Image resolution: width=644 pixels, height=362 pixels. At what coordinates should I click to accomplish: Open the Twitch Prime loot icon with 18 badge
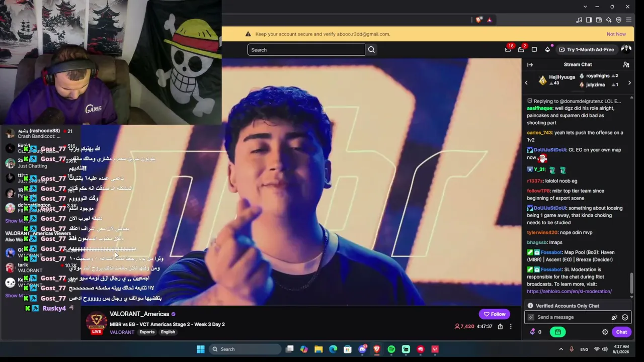(x=508, y=49)
